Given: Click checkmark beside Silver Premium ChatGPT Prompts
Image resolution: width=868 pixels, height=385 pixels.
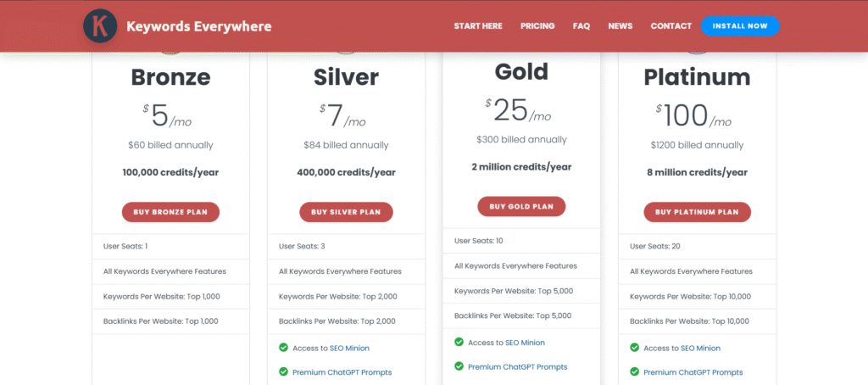Looking at the screenshot, I should tap(283, 371).
